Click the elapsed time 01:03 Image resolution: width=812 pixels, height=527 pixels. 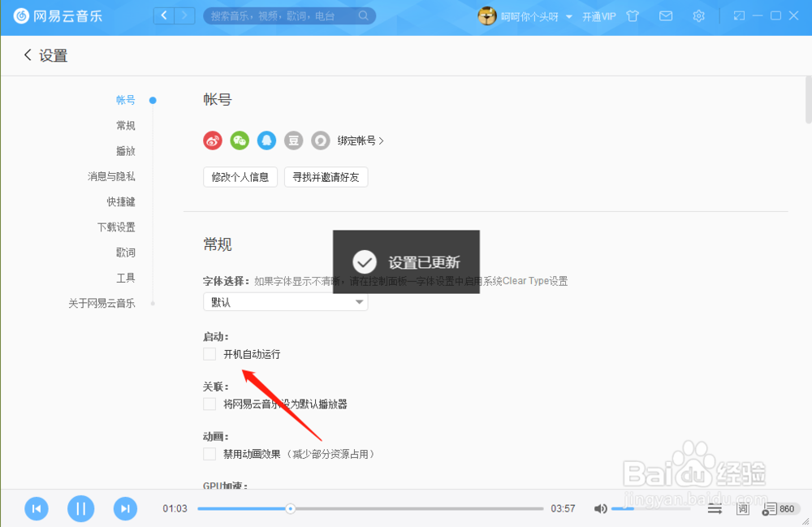click(175, 508)
